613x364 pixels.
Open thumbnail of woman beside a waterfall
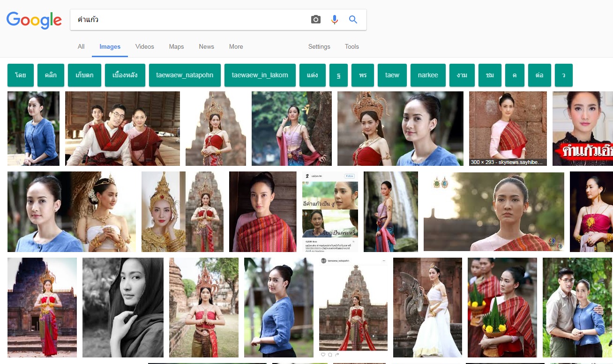coord(391,212)
